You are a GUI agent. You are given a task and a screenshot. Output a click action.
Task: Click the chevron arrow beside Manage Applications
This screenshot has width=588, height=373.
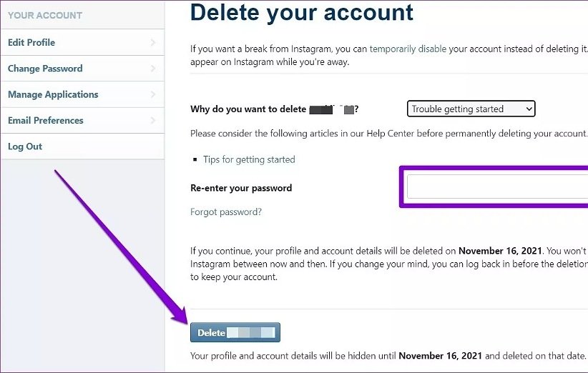tap(153, 94)
